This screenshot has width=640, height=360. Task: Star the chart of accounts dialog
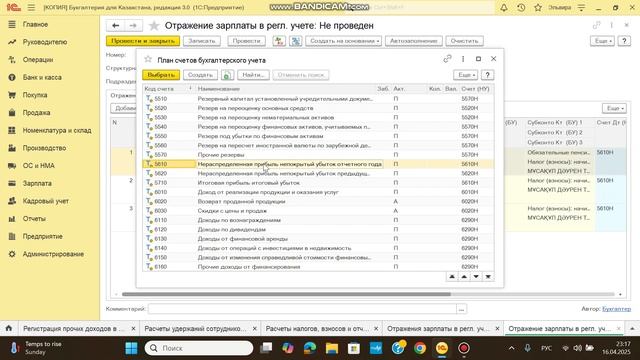[x=148, y=59]
